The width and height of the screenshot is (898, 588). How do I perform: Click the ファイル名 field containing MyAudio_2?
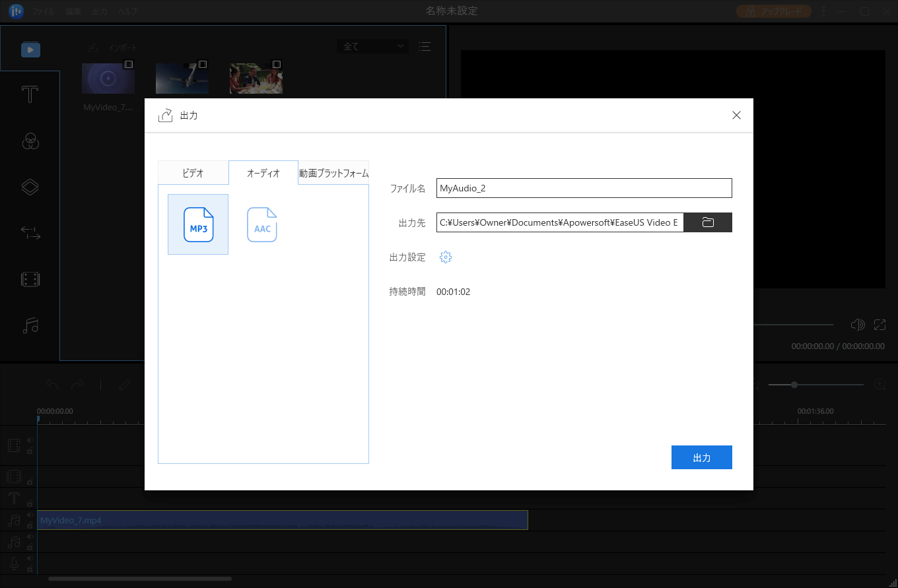click(x=584, y=188)
